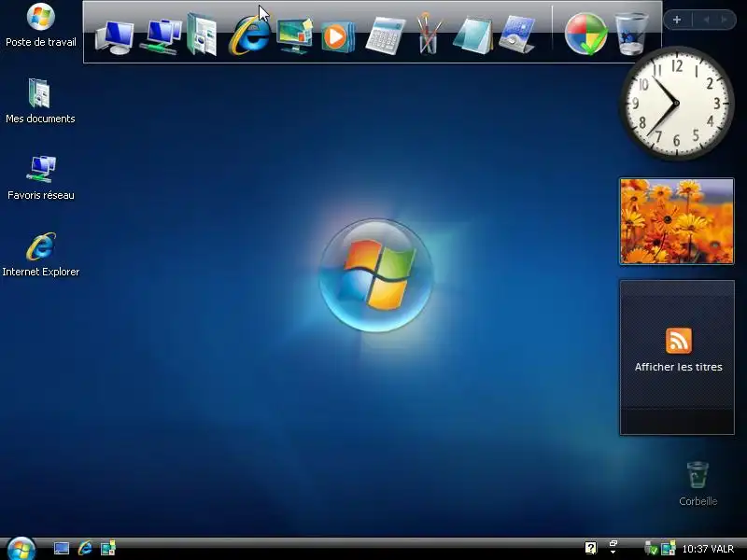Add a gadget with the plus button
The height and width of the screenshot is (560, 747).
tap(676, 20)
